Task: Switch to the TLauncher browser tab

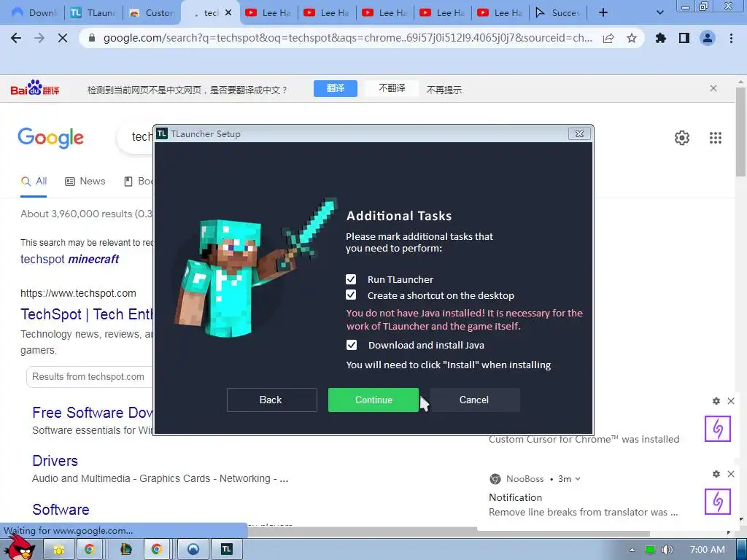Action: tap(93, 13)
